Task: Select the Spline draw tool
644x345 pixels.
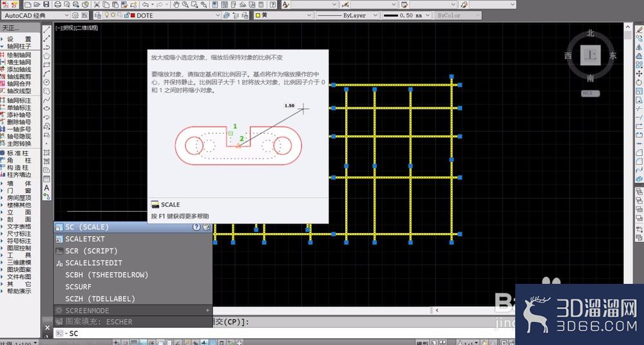Action: tap(47, 100)
